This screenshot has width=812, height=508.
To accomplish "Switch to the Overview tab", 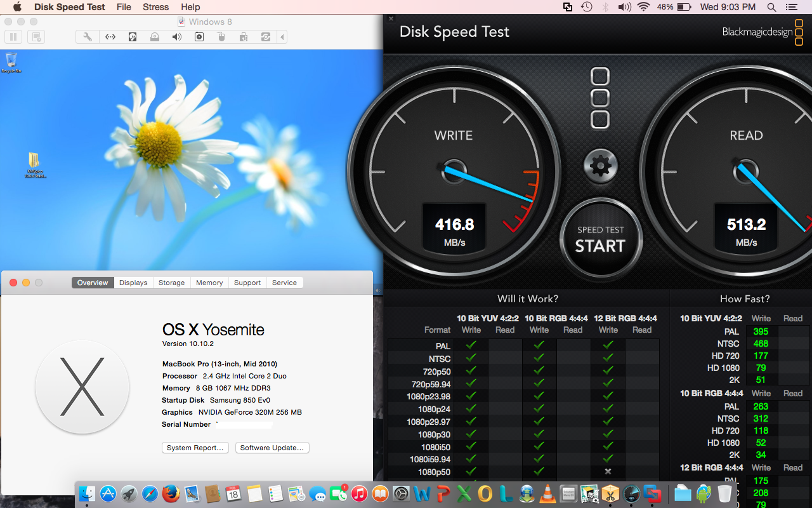I will 93,283.
